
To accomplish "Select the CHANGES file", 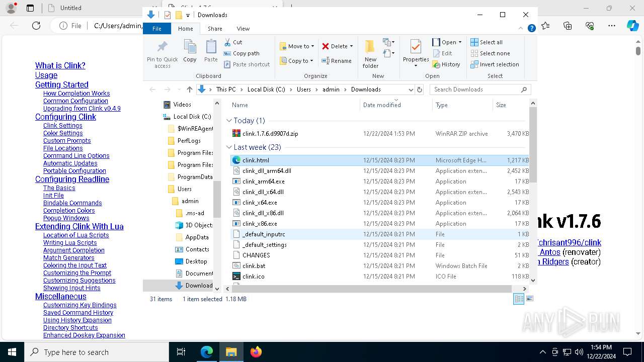I will [256, 255].
